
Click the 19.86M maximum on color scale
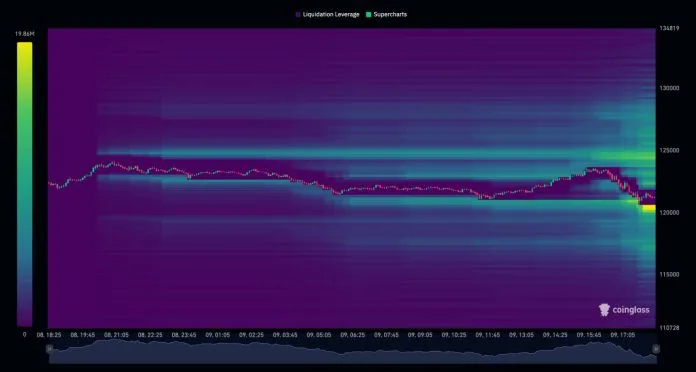tap(24, 34)
